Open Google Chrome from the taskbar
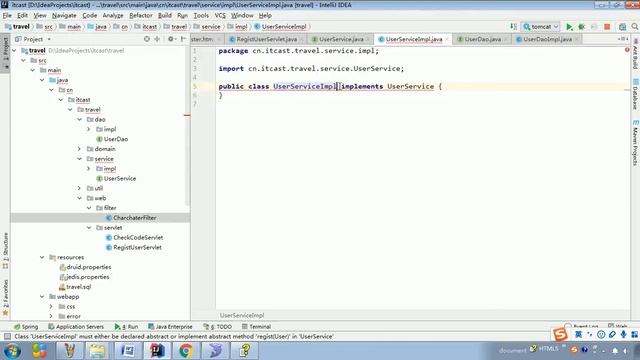 pos(186,351)
